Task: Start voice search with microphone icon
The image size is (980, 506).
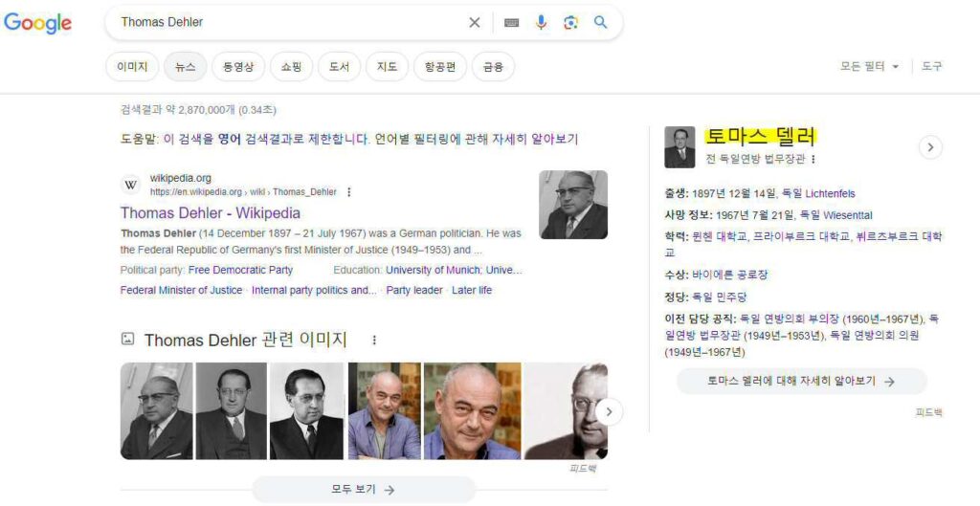Action: [542, 23]
